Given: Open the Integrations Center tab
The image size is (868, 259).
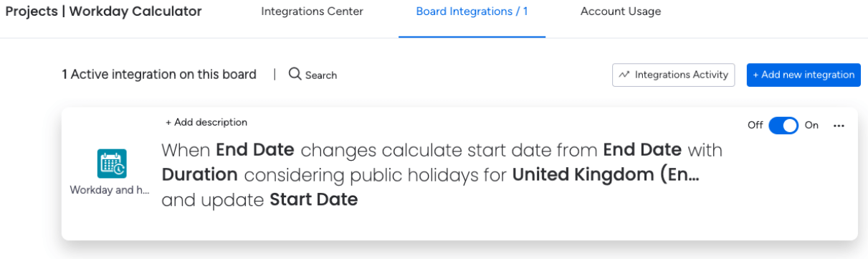Looking at the screenshot, I should [x=312, y=11].
